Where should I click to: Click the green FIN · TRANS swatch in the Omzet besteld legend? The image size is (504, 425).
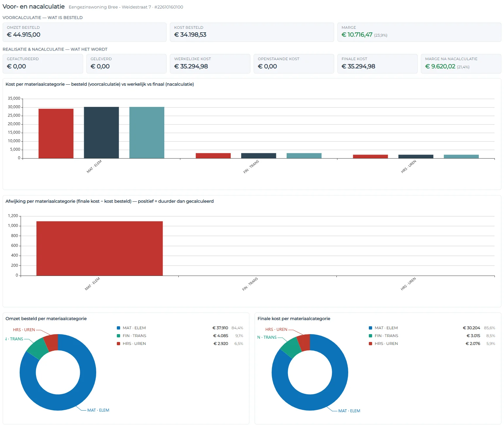coord(118,336)
